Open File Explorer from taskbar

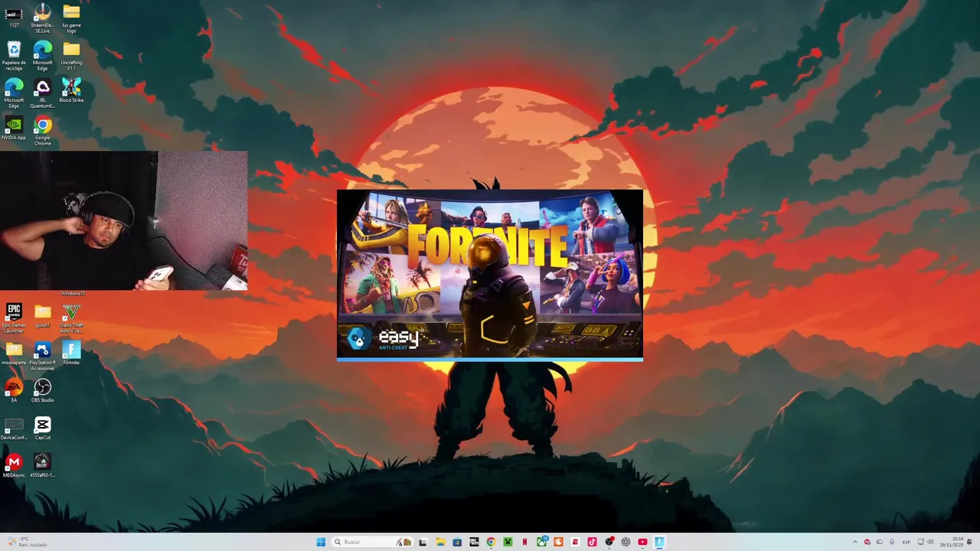point(440,542)
